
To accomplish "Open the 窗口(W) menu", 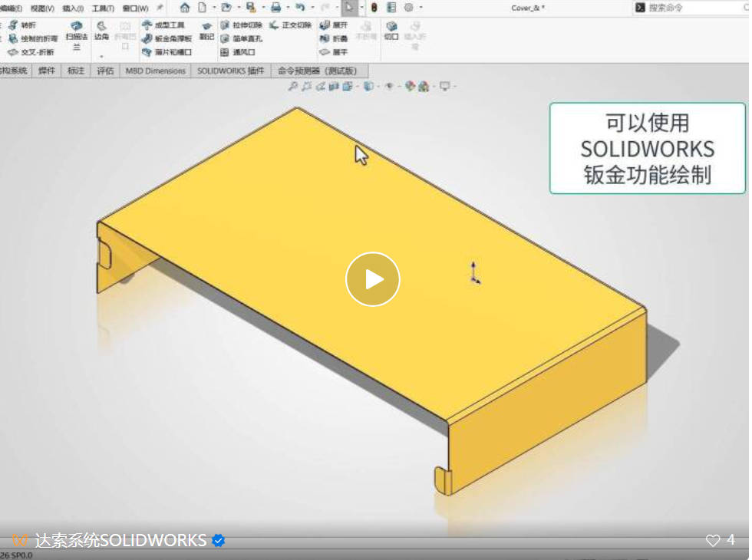I will tap(135, 8).
